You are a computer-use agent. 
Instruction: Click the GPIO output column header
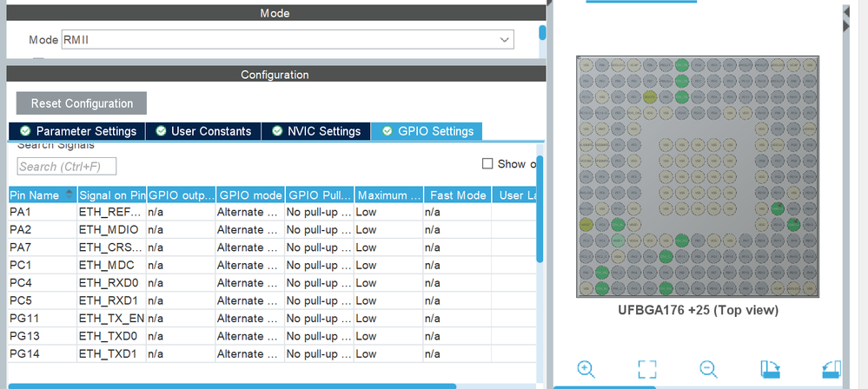tap(181, 195)
